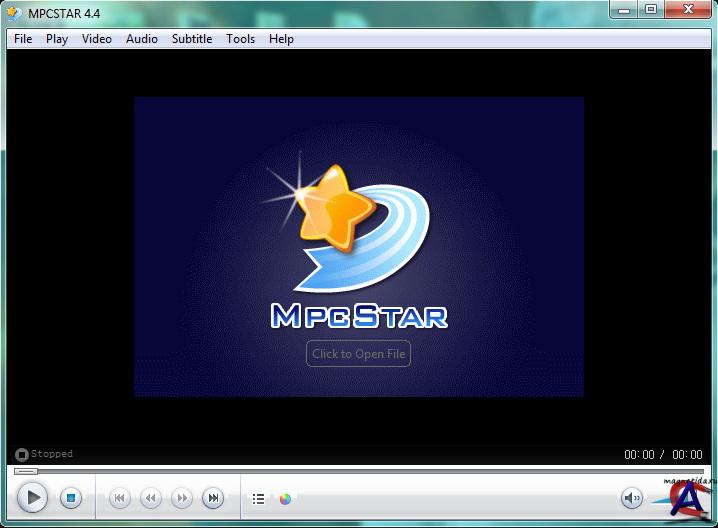
Task: Mute the volume speaker icon
Action: point(632,497)
